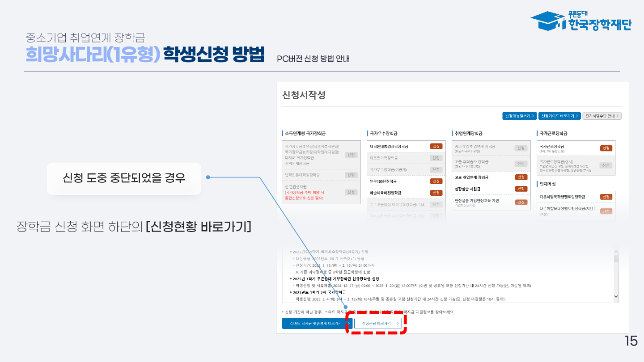Click 신청 for 법학전문대학원장학금
Viewport: 644px width, 362px height.
(351, 175)
